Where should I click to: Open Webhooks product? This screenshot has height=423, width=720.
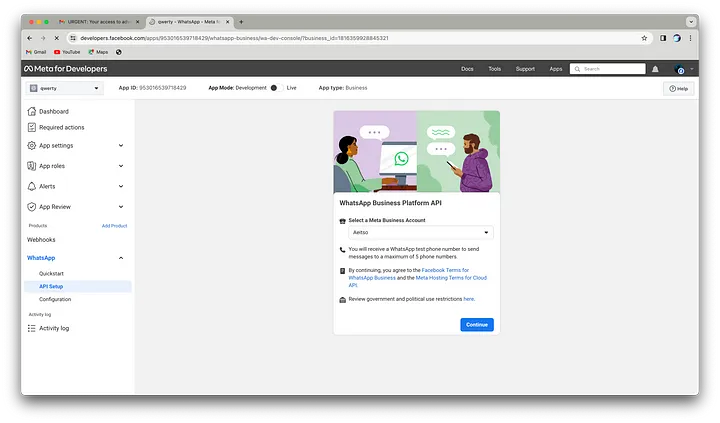[x=41, y=240]
